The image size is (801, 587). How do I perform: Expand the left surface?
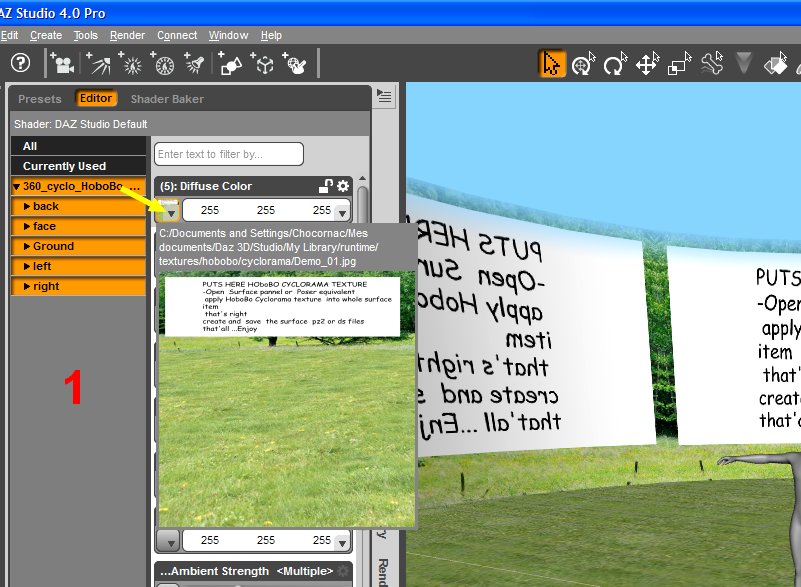point(27,266)
